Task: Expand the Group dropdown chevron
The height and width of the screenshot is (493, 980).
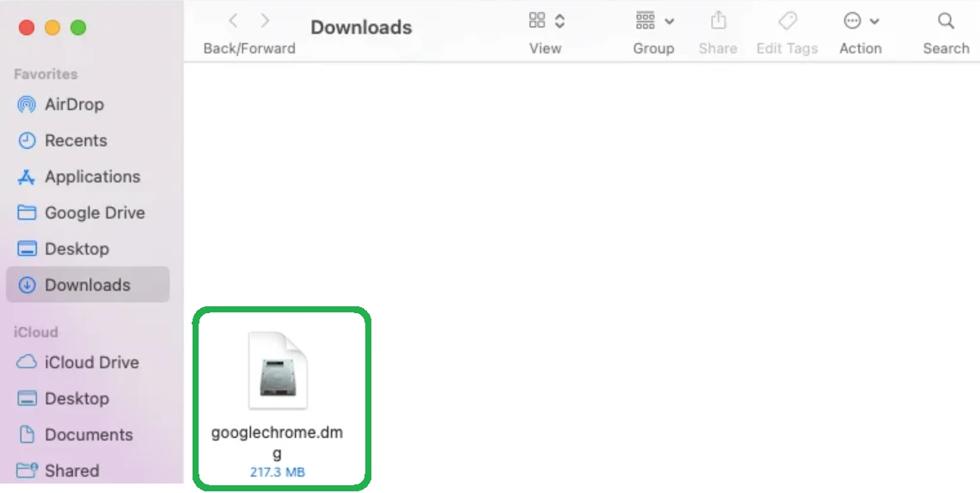Action: coord(670,22)
